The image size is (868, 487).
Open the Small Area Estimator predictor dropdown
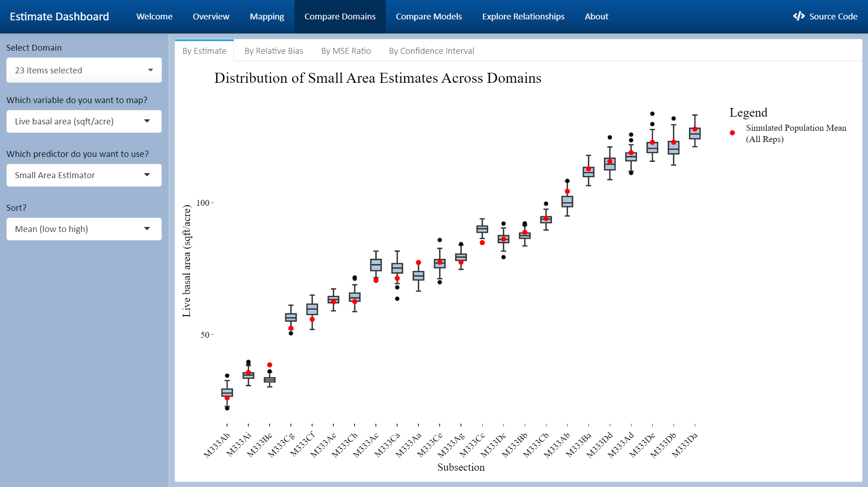click(84, 175)
